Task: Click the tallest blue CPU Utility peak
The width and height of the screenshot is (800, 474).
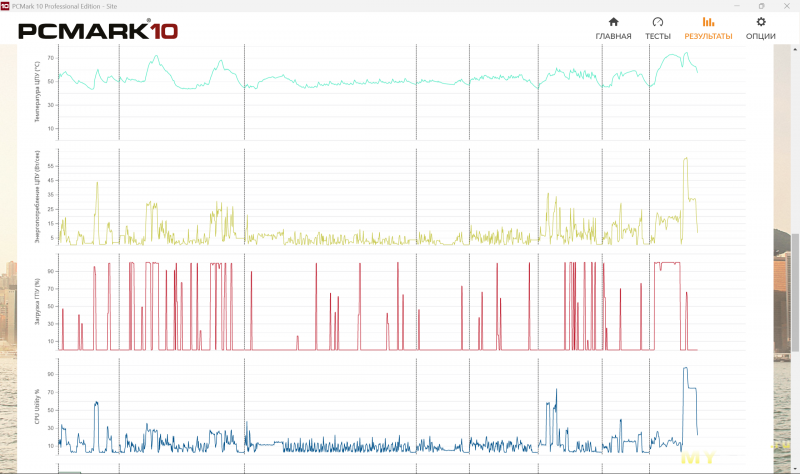Action: 685,370
